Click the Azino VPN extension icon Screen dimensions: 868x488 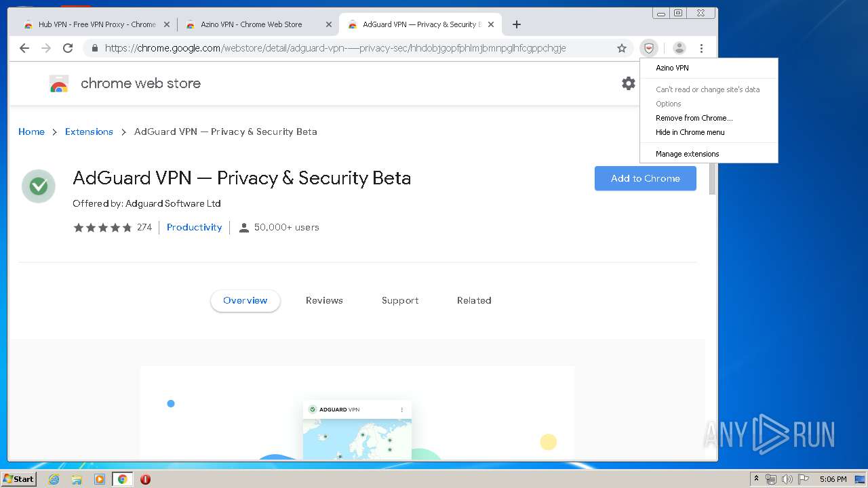click(x=649, y=48)
